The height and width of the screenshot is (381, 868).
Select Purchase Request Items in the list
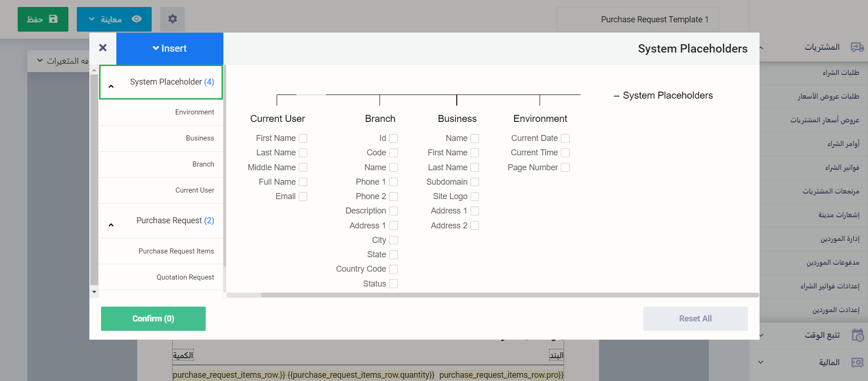click(x=176, y=251)
